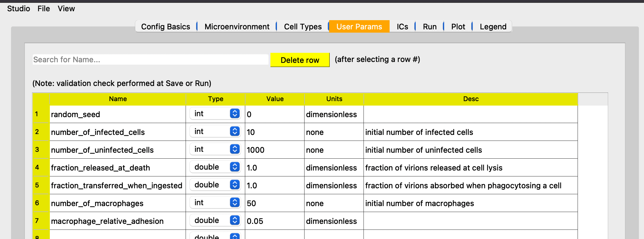Show the Legend tab
644x239 pixels.
pyautogui.click(x=493, y=27)
